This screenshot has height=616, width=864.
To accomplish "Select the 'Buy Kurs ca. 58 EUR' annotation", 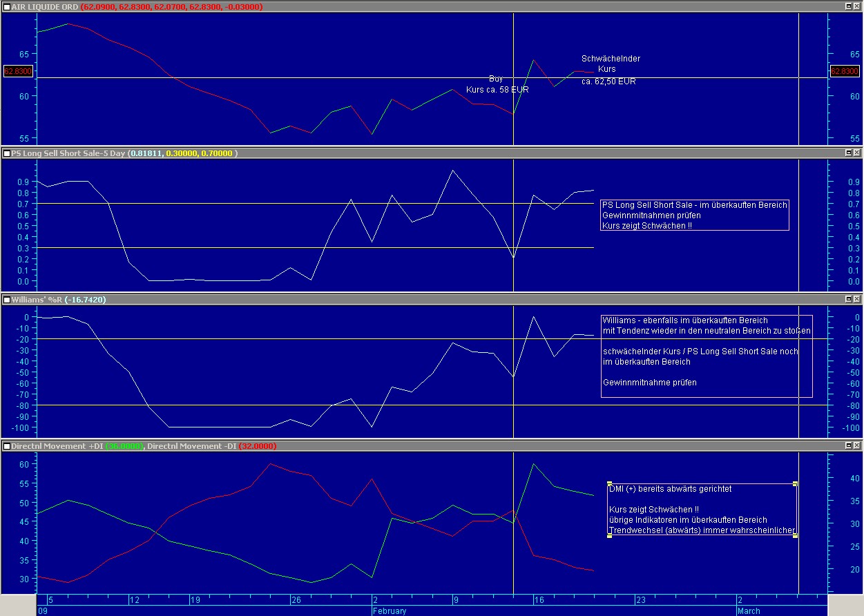I will click(497, 84).
